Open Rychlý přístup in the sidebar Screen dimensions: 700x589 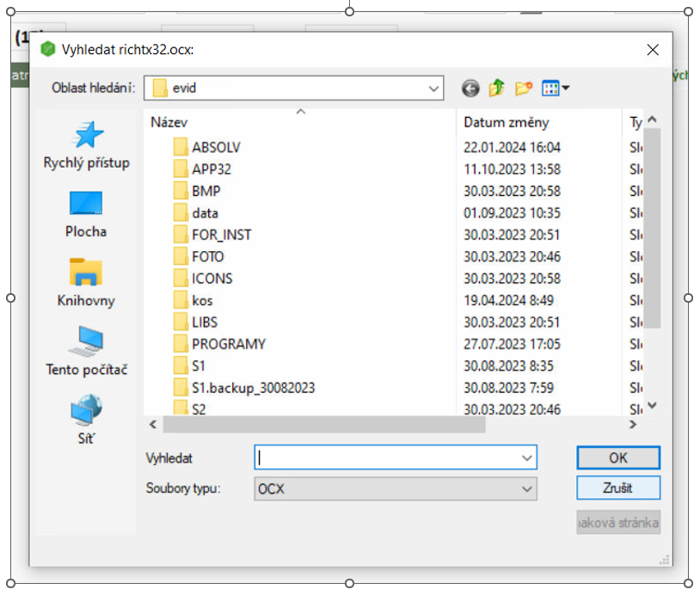(x=86, y=144)
